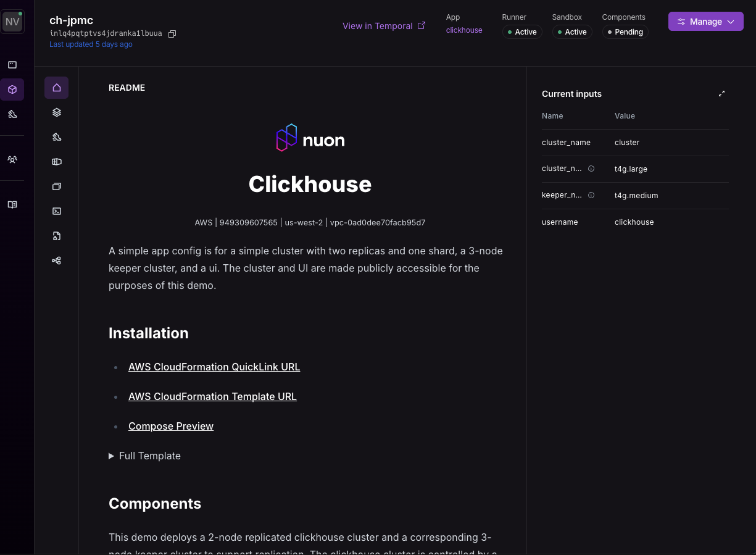
Task: Click the Sandbox Active status badge
Action: click(x=572, y=32)
